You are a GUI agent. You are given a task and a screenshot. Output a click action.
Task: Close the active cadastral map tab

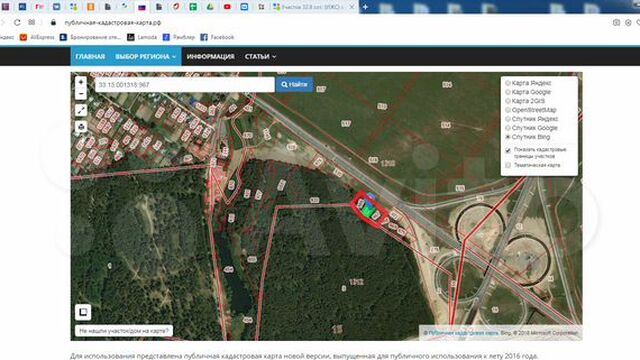point(351,7)
